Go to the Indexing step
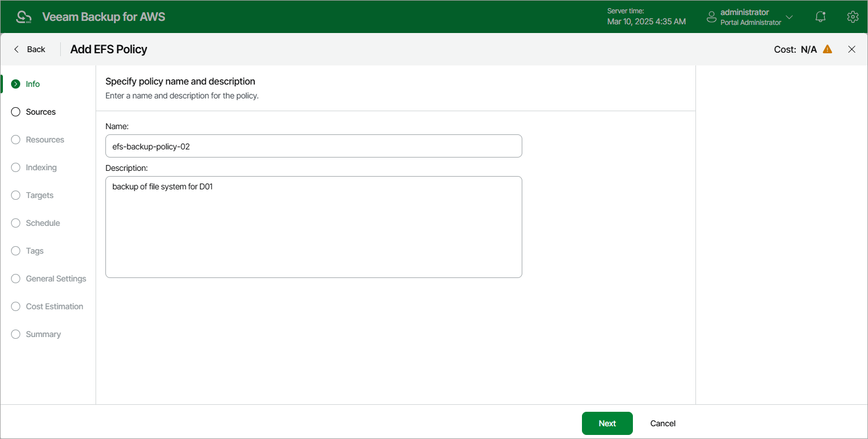Image resolution: width=868 pixels, height=439 pixels. [x=16, y=167]
